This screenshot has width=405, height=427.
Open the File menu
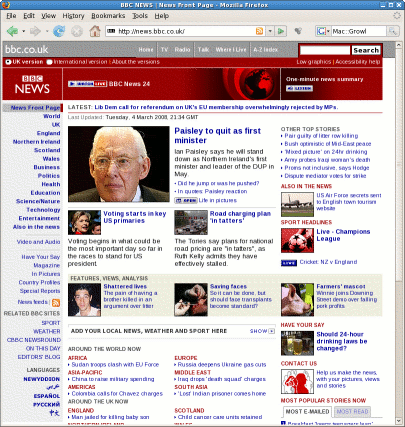(11, 16)
